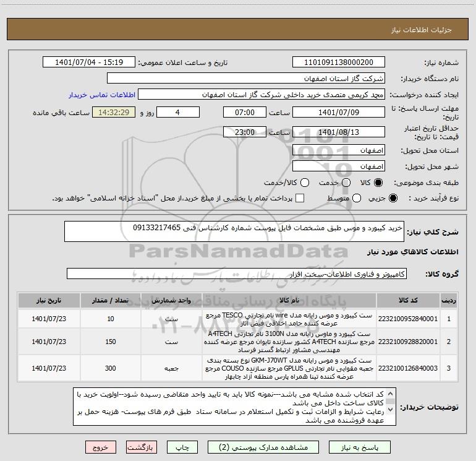Click scroll up arrow in buyer notes
Image resolution: width=476 pixels, height=461 pixels.
tap(391, 394)
